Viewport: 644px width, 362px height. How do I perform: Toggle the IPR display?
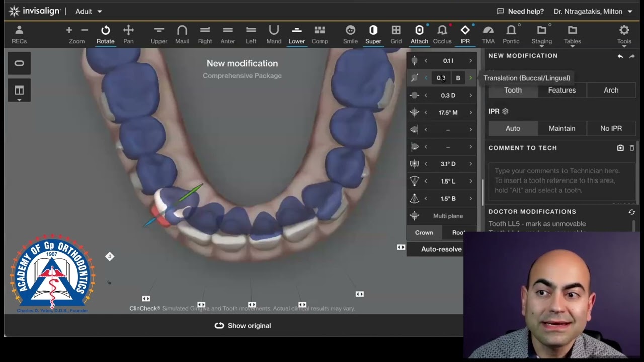click(465, 35)
